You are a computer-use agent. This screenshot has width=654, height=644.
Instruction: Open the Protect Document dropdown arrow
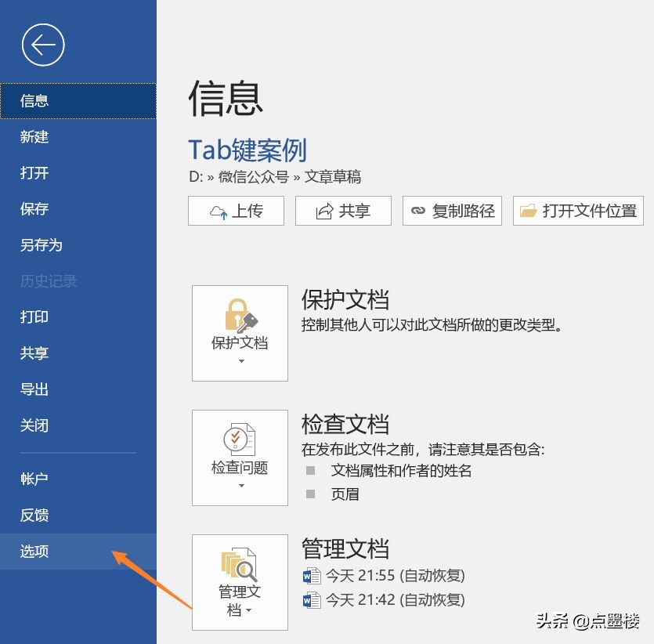[240, 359]
